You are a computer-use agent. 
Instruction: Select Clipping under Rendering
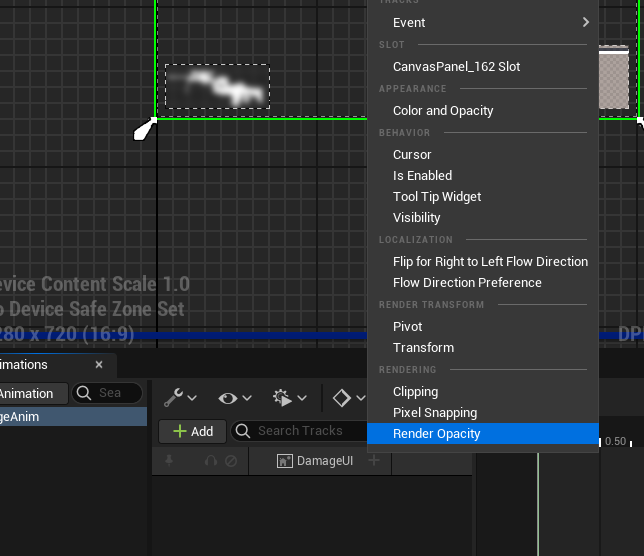click(483, 392)
